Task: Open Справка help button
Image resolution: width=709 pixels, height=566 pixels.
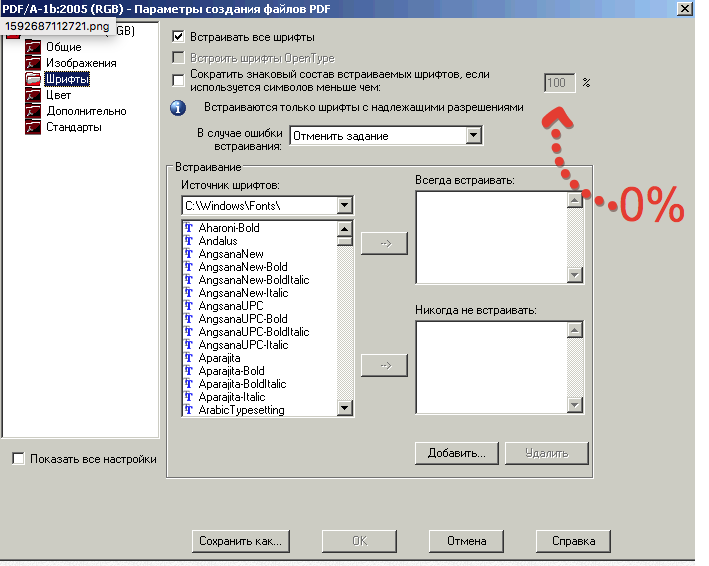Action: (x=573, y=541)
